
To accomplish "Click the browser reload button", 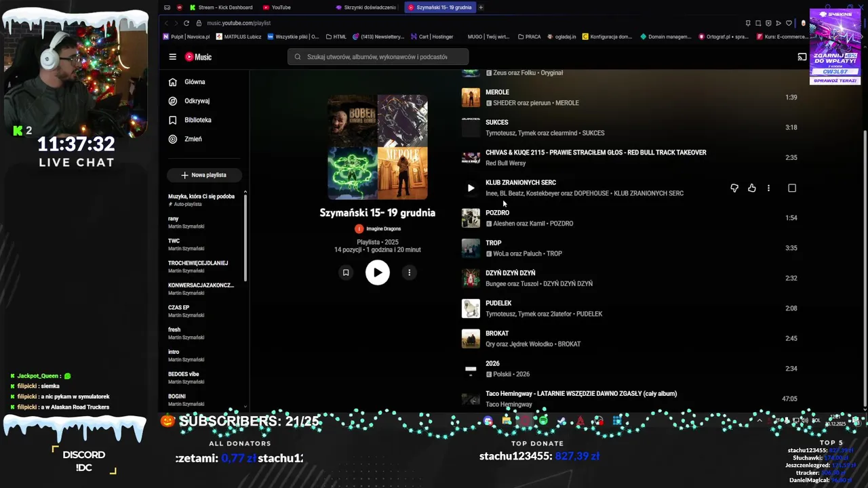I will 186,23.
